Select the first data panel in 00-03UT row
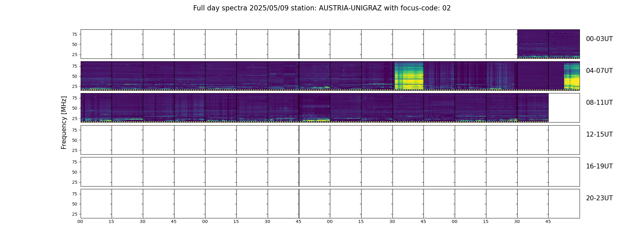The height and width of the screenshot is (245, 644). coord(533,44)
